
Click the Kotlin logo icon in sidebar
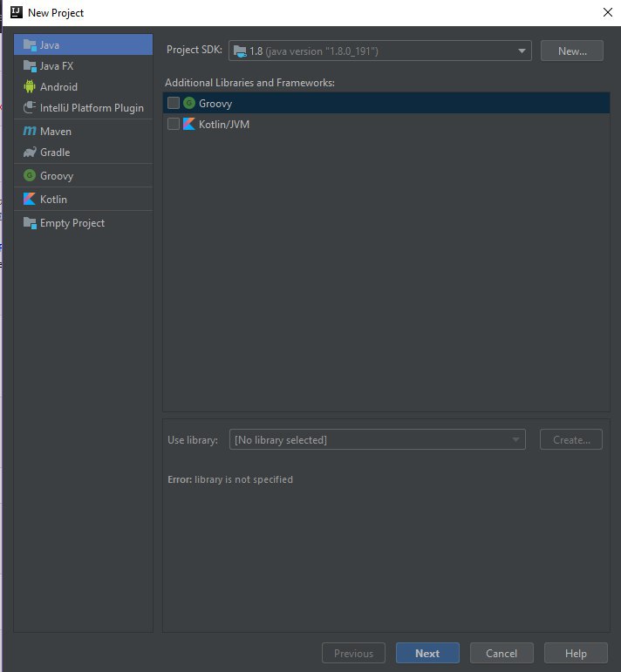point(30,199)
